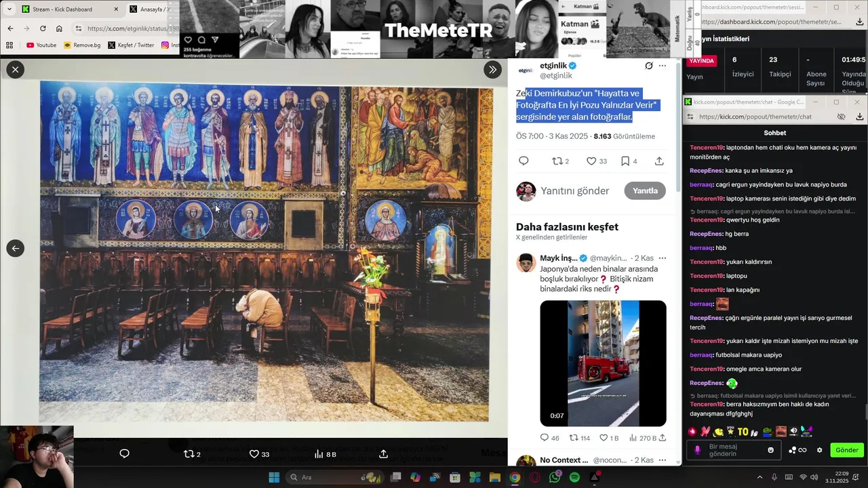Collapse the side panel with double-chevron icon

[492, 69]
